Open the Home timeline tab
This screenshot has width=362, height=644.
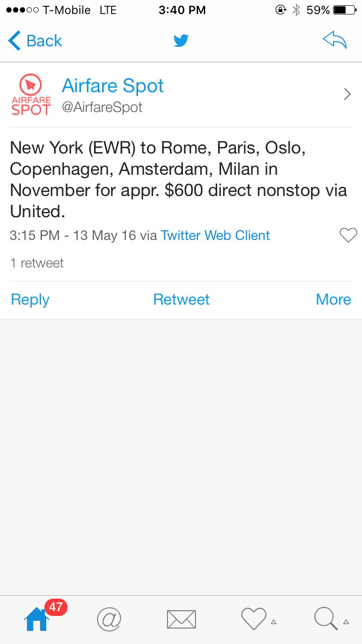click(37, 619)
